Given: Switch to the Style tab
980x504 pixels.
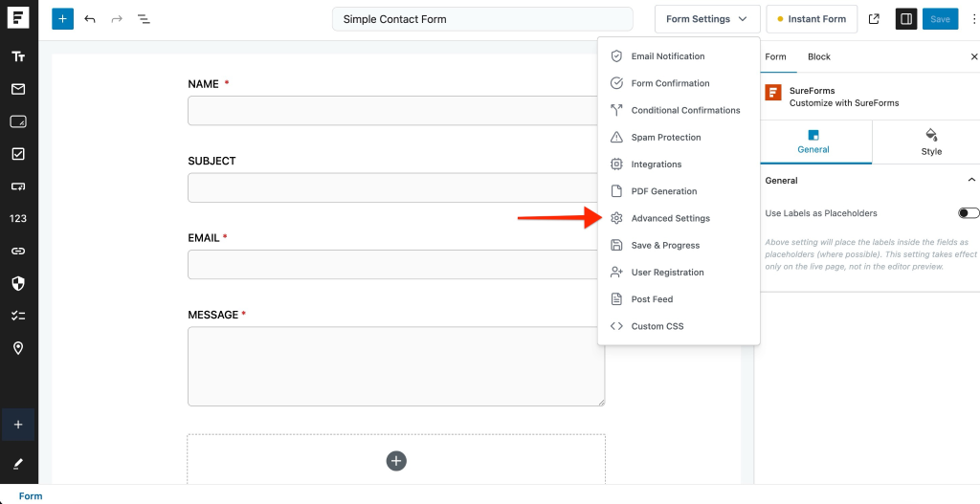Looking at the screenshot, I should pos(931,142).
